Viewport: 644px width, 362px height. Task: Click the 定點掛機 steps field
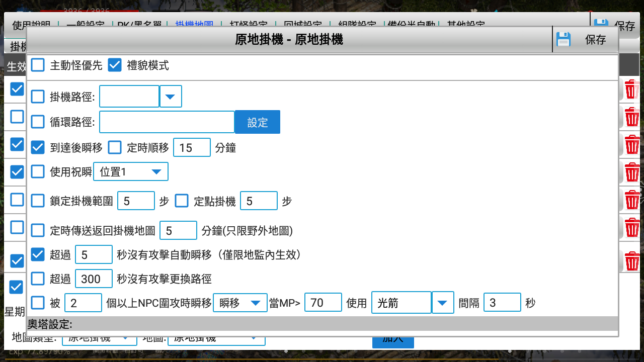pyautogui.click(x=259, y=201)
